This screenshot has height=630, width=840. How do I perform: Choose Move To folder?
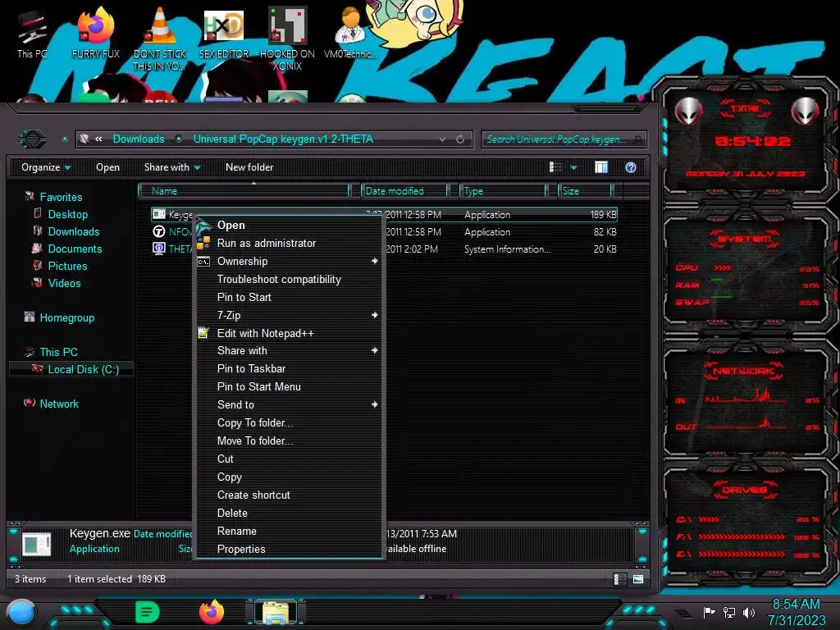(289, 441)
